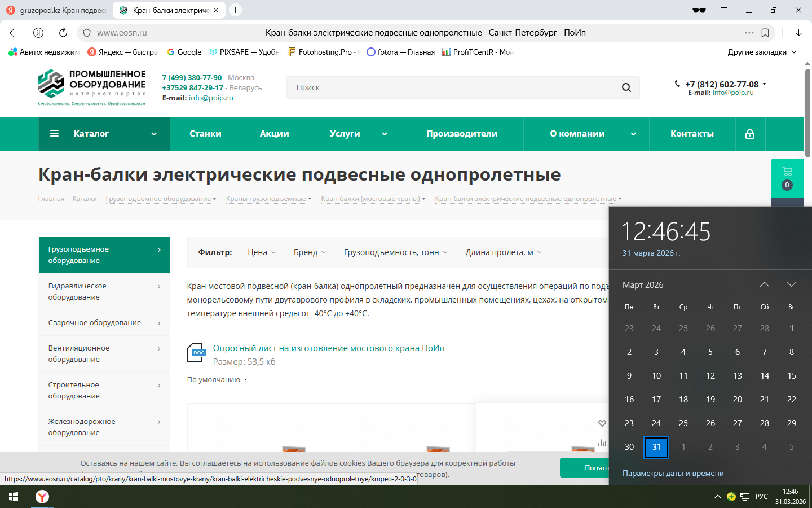Viewport: 812px width, 508px height.
Task: Reload the page with the refresh icon
Action: (63, 33)
